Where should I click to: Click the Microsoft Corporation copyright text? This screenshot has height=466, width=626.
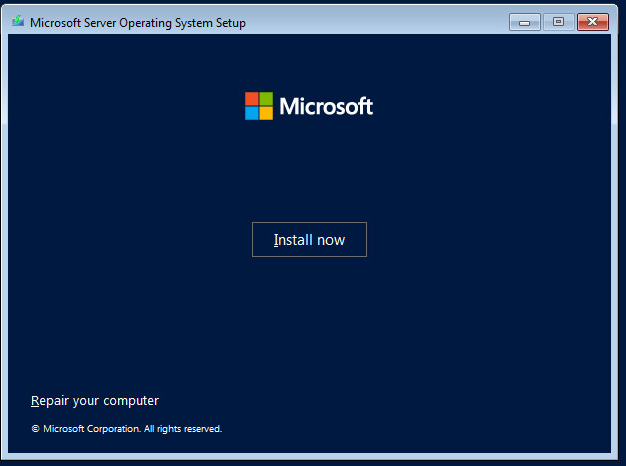[127, 429]
